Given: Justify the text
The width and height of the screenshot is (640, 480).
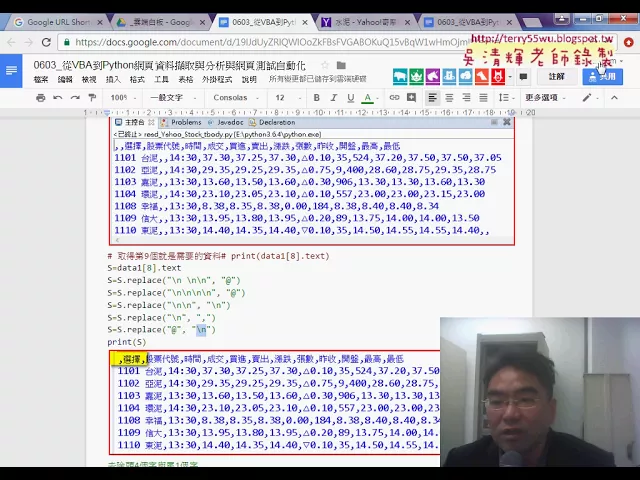Looking at the screenshot, I should coord(483,98).
